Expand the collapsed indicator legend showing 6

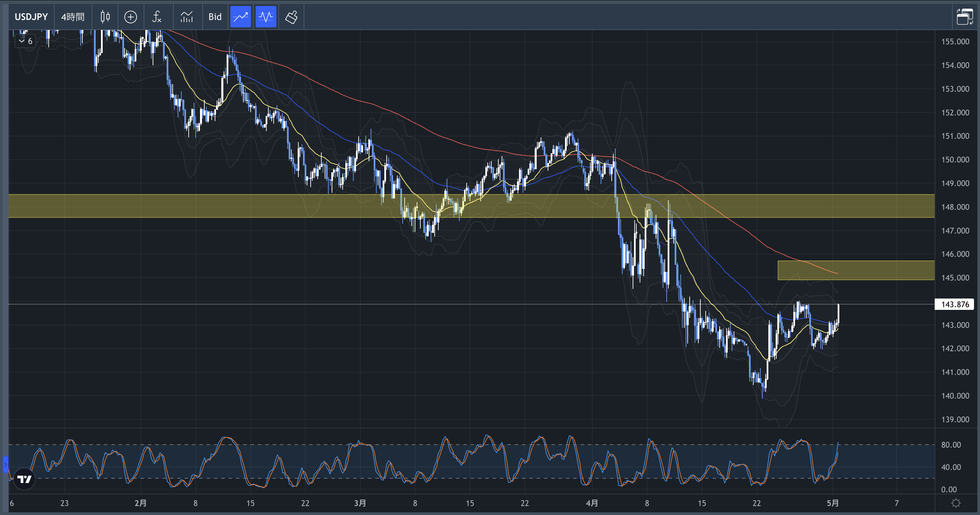[x=25, y=41]
